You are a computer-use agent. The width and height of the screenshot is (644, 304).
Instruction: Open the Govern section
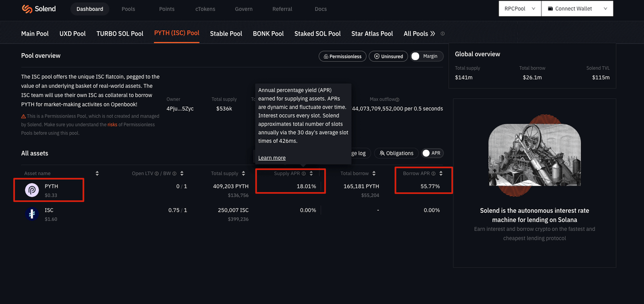[244, 9]
